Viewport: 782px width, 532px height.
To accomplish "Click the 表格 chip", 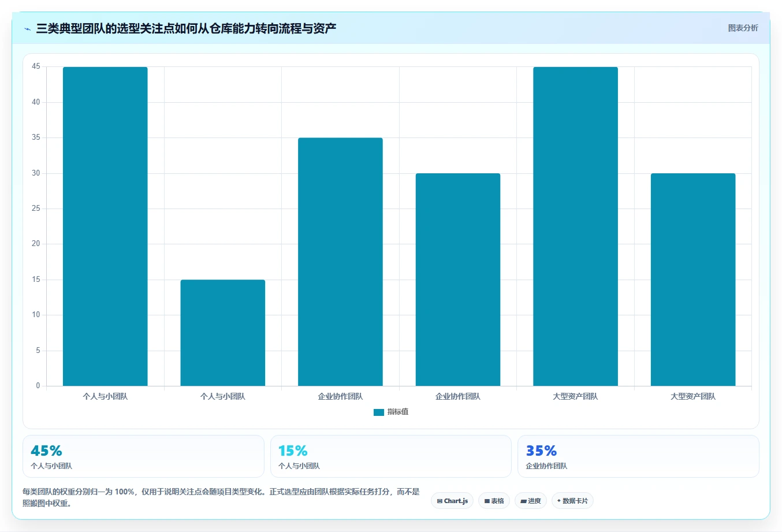I will pos(494,501).
